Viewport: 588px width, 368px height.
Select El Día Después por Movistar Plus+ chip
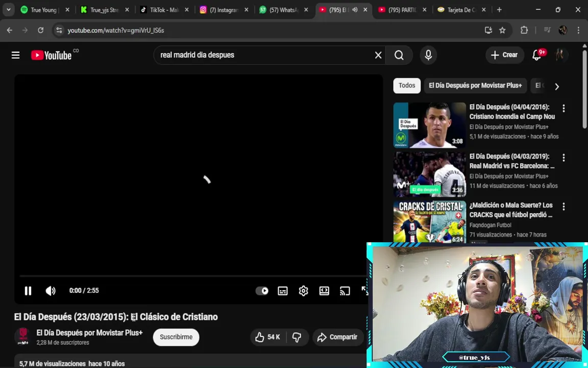[x=475, y=86]
